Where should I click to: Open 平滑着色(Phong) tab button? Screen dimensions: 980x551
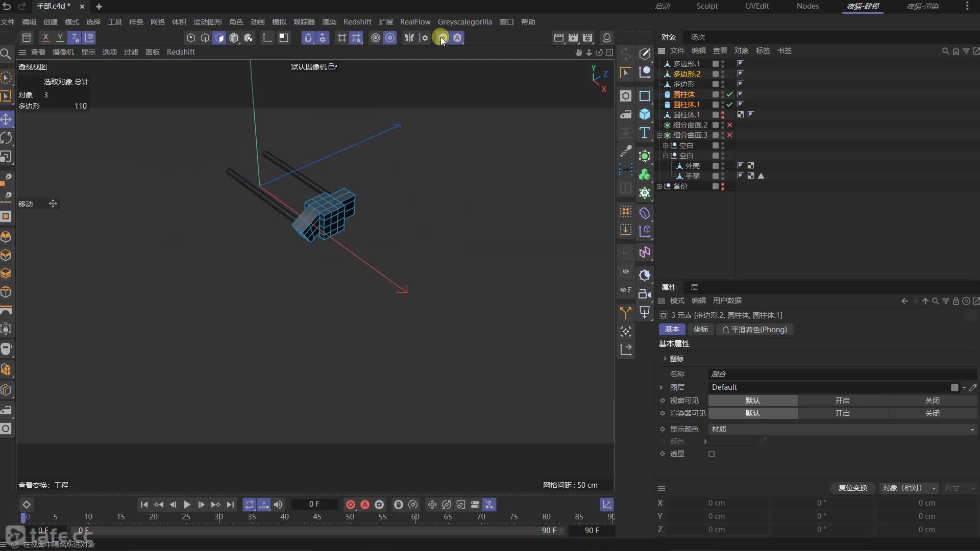click(x=755, y=330)
